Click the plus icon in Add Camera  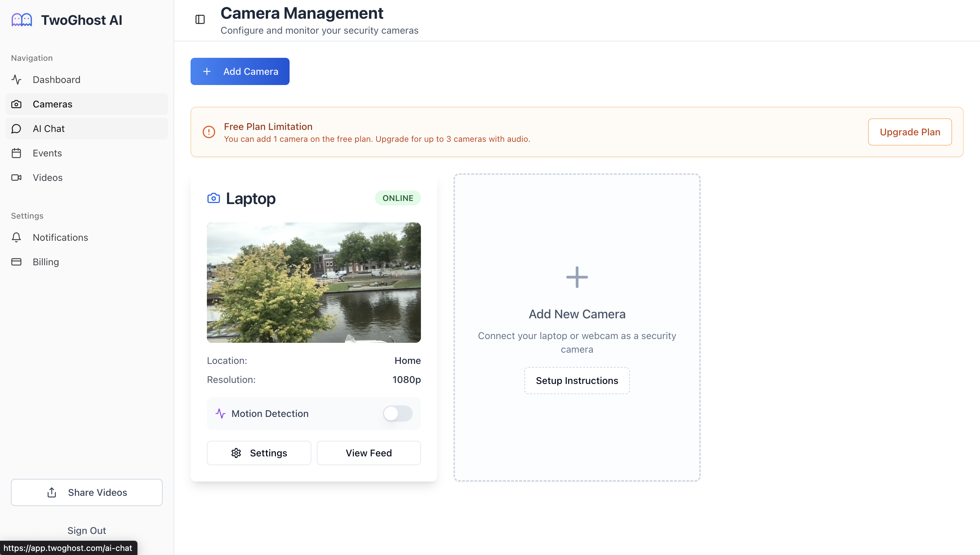(207, 71)
